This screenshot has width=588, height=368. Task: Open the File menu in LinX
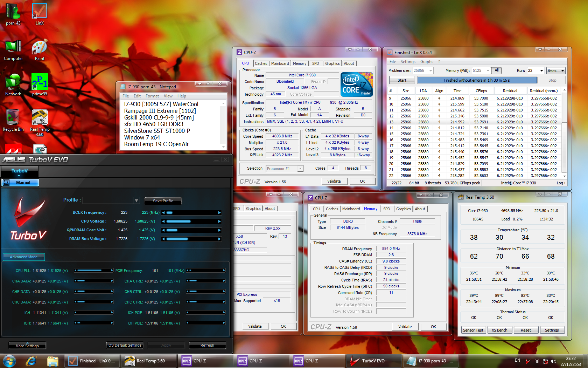click(x=393, y=62)
